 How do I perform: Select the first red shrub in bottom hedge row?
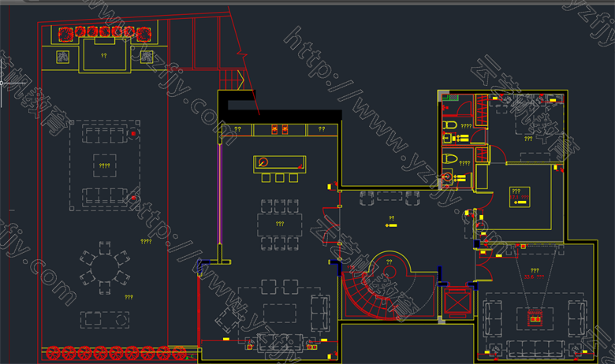click(x=53, y=353)
